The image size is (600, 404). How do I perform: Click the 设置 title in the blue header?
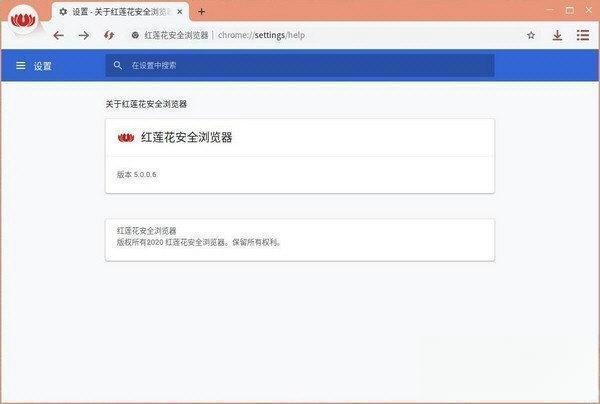pos(42,66)
